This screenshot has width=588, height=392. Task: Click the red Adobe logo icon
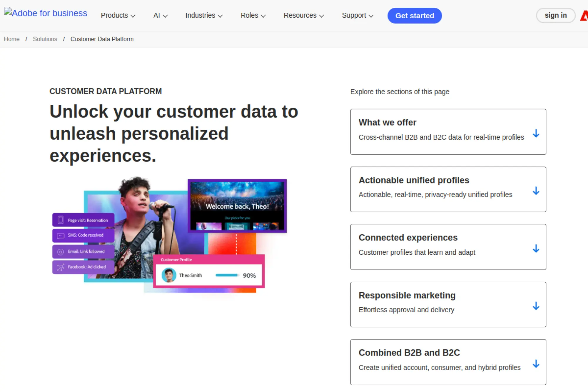click(584, 16)
